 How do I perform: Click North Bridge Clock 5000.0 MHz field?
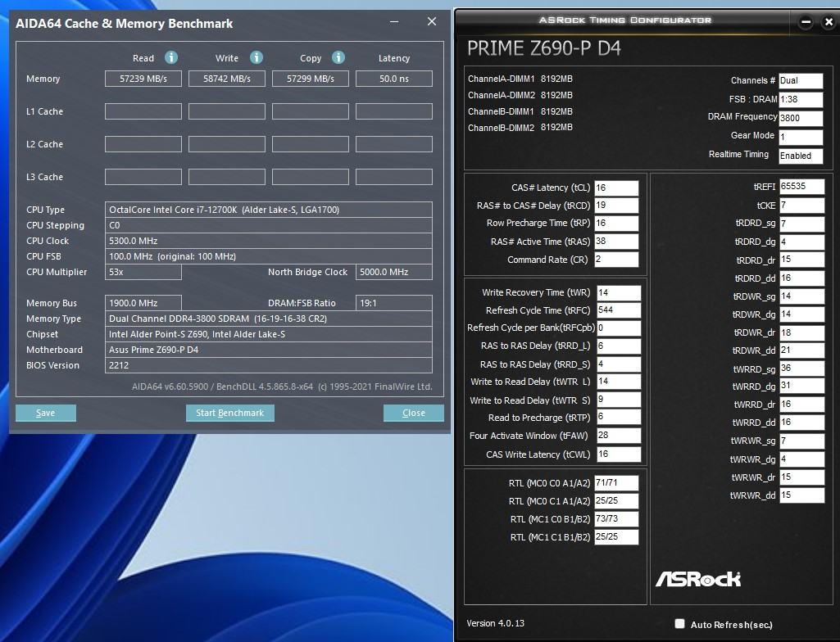coord(393,272)
